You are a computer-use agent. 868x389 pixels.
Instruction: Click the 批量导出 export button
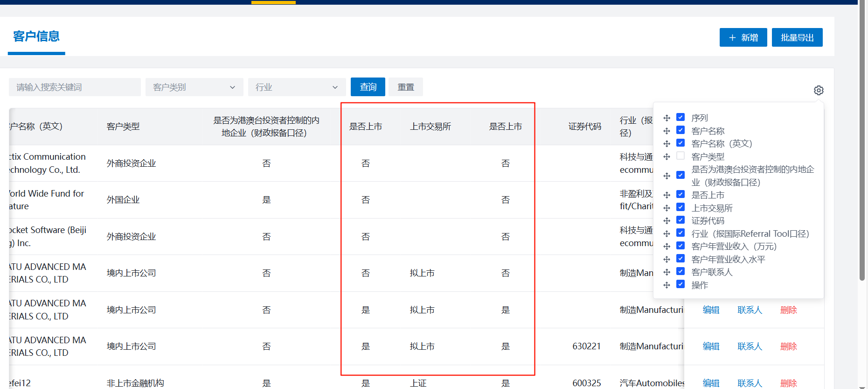pyautogui.click(x=797, y=37)
